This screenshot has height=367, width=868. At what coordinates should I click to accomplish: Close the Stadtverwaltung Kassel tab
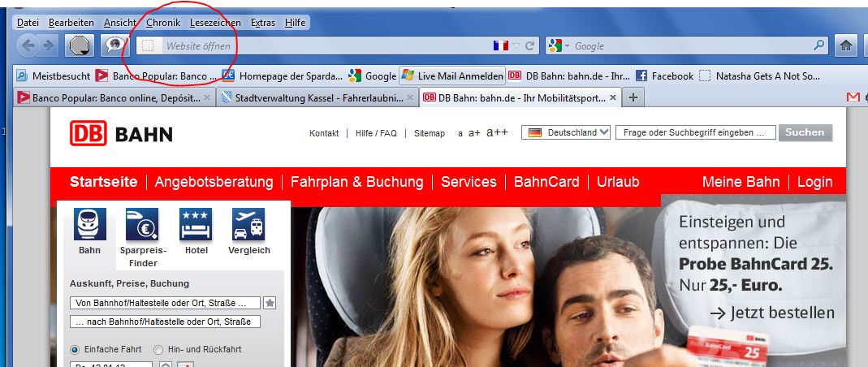click(410, 98)
